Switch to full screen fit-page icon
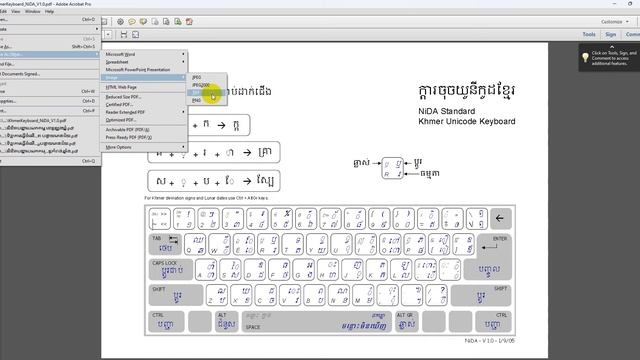The image size is (640, 360). tap(136, 35)
